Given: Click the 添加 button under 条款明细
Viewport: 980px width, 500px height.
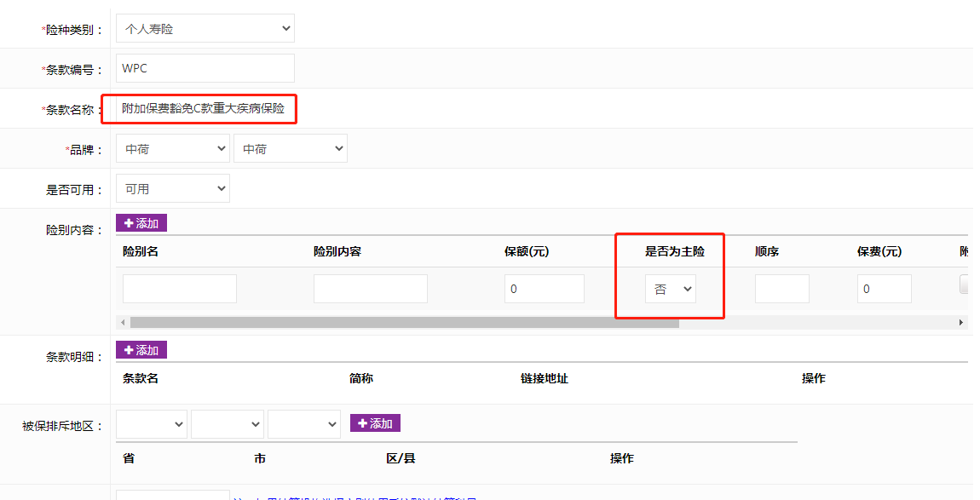Looking at the screenshot, I should [141, 350].
